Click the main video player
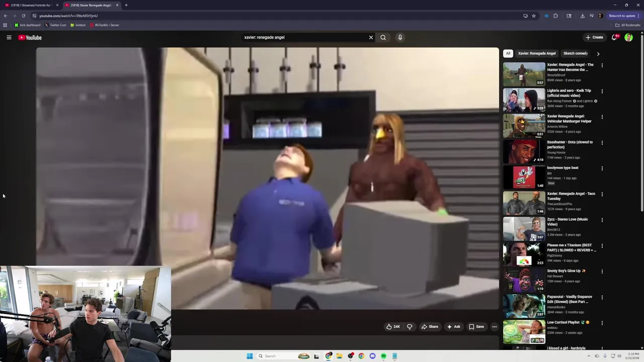The height and width of the screenshot is (362, 644). click(267, 178)
